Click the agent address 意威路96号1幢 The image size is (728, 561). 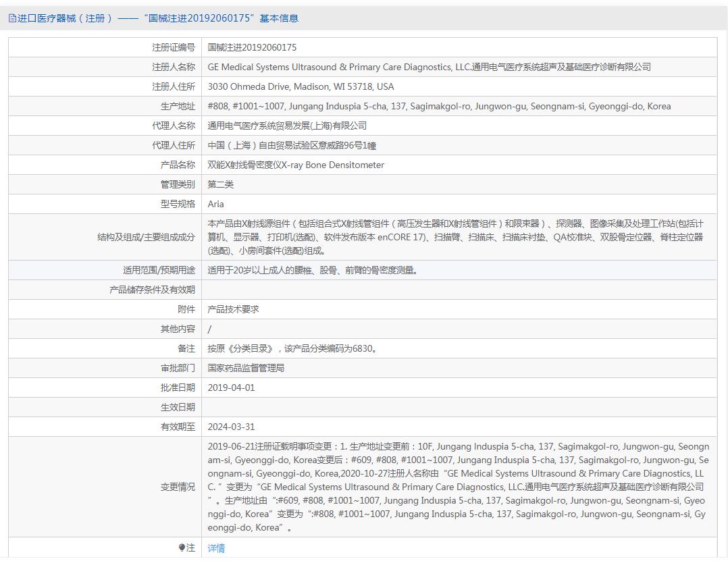292,145
